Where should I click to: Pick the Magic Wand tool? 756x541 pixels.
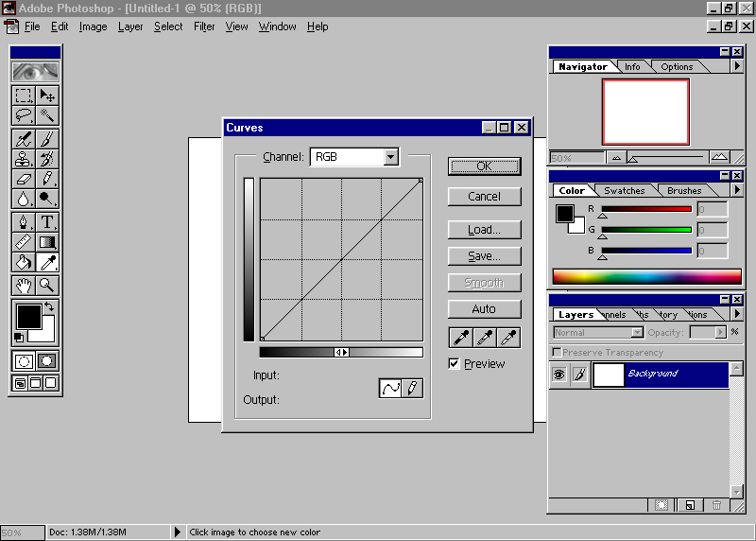[x=47, y=115]
